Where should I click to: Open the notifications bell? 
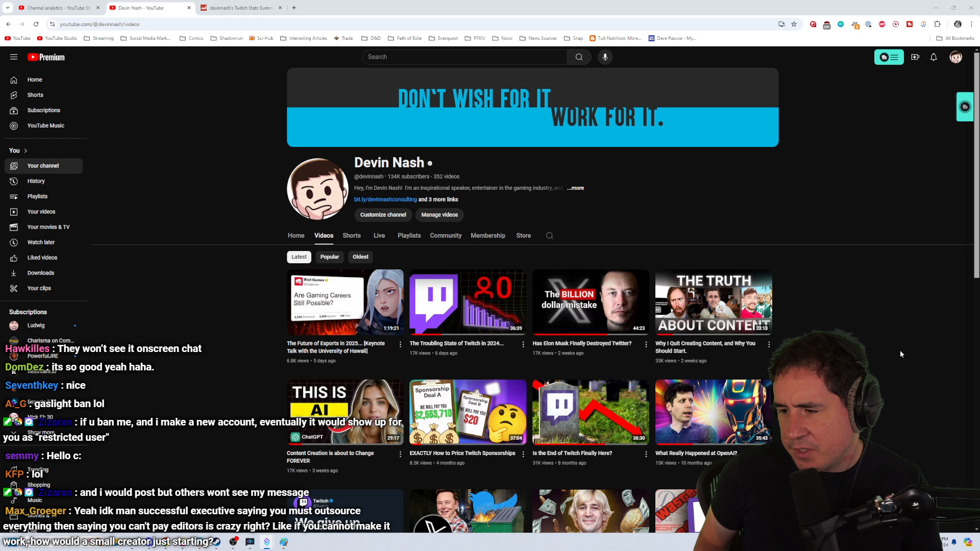[x=934, y=57]
